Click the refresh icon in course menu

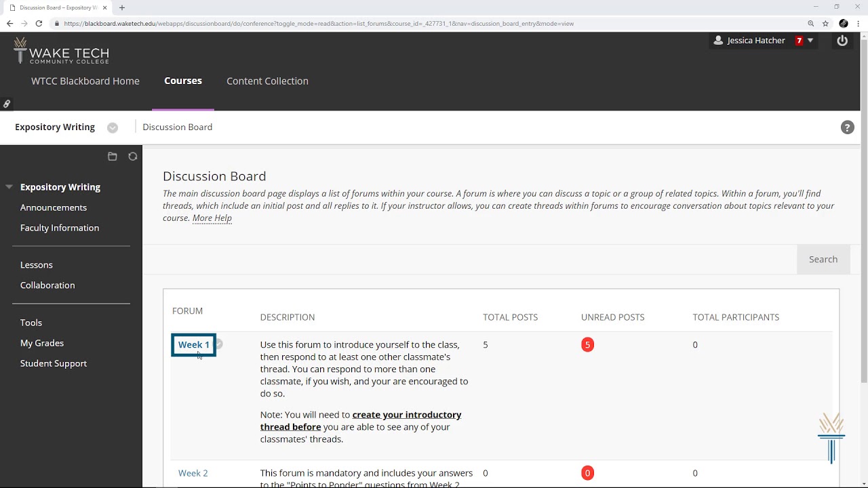coord(133,157)
